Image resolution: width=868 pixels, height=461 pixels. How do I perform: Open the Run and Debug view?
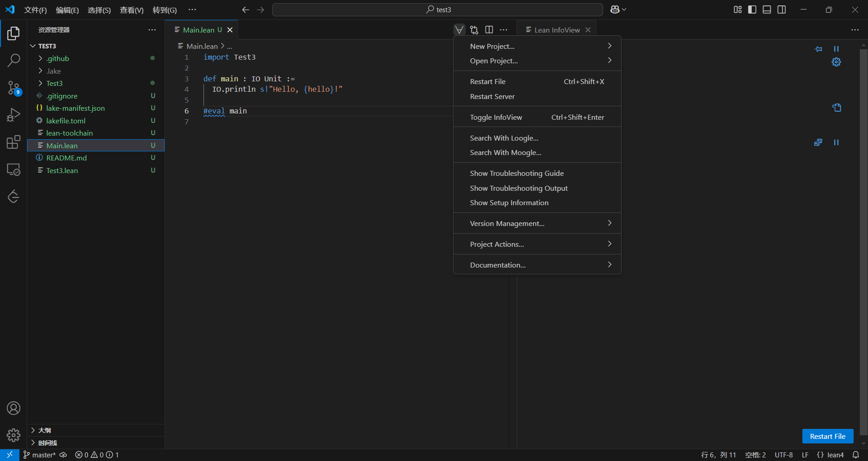[14, 115]
